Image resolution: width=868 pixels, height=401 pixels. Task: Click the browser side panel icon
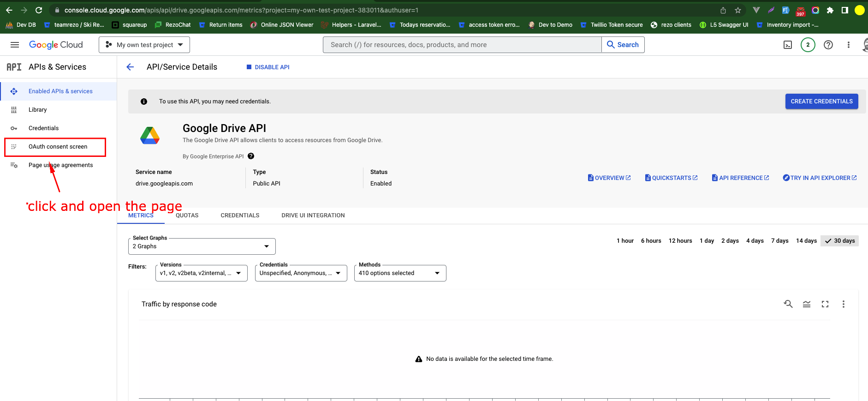pyautogui.click(x=845, y=10)
